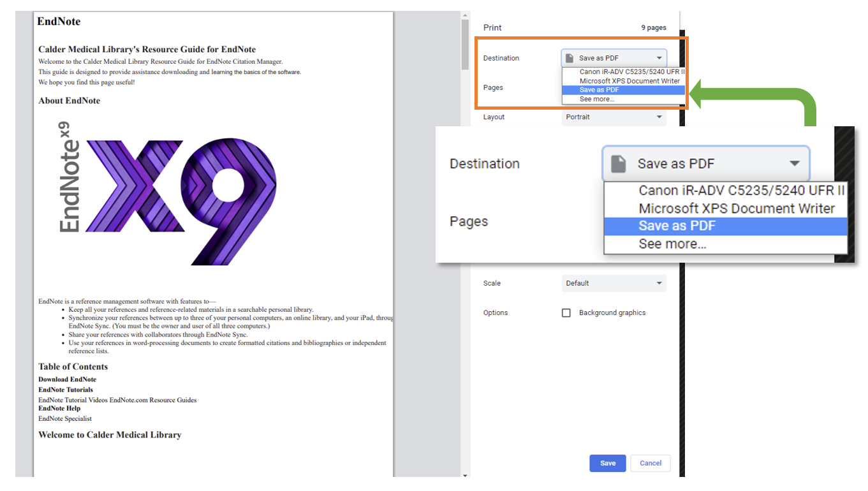Click "EndNote Tutorials" in the table of contents
The width and height of the screenshot is (868, 491).
tap(66, 390)
